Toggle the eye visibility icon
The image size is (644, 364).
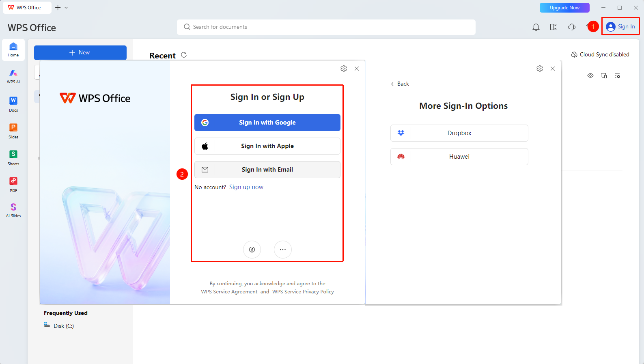tap(590, 75)
